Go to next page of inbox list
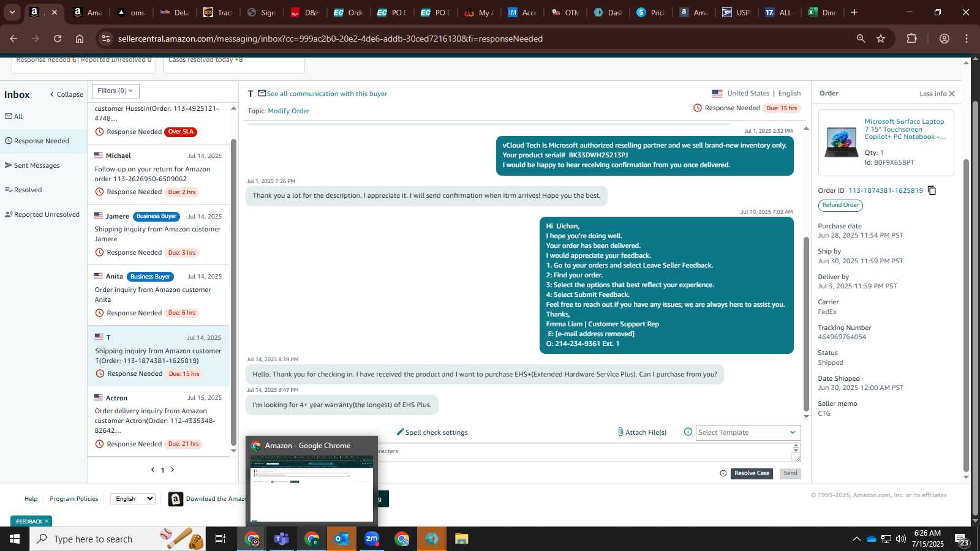 tap(173, 470)
